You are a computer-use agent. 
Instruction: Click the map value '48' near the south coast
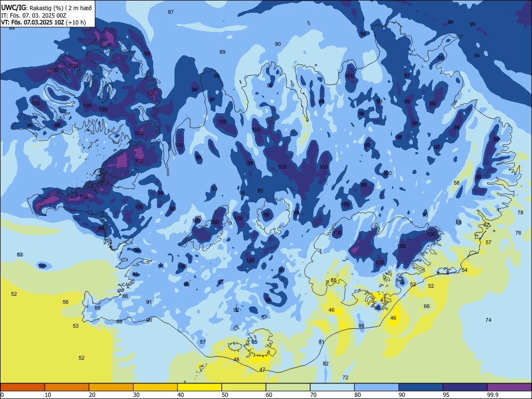pos(237,359)
